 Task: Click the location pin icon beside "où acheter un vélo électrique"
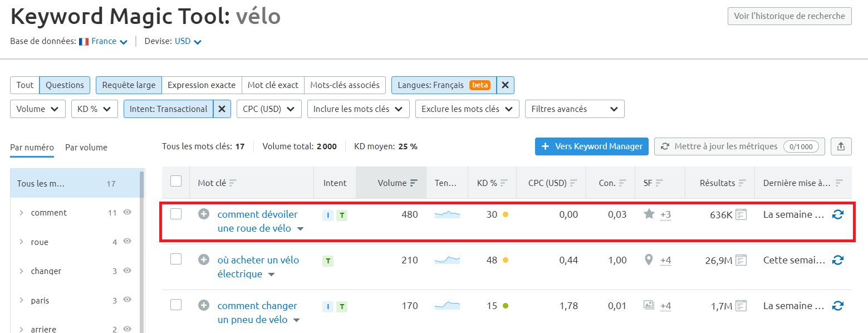pyautogui.click(x=649, y=259)
